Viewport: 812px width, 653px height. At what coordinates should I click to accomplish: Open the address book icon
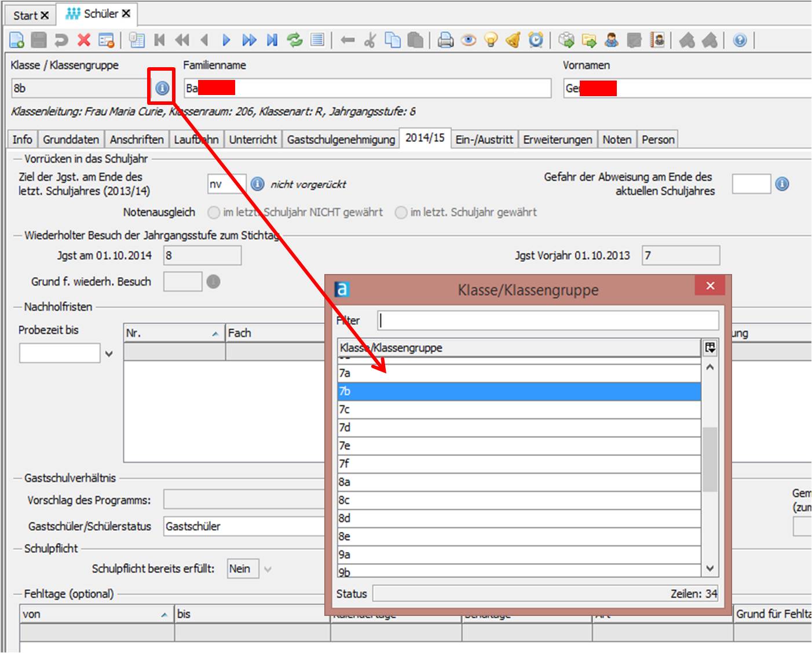coord(657,40)
